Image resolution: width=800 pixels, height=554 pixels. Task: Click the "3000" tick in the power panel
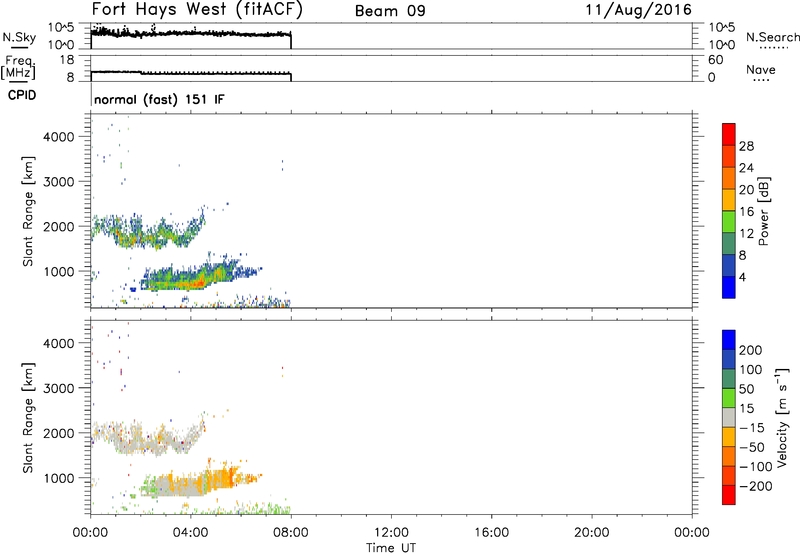point(59,182)
